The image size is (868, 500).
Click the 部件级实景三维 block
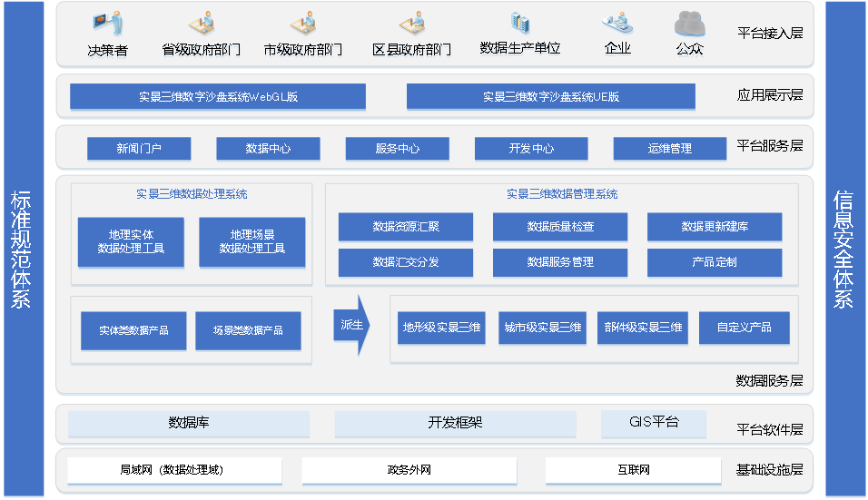pos(643,328)
